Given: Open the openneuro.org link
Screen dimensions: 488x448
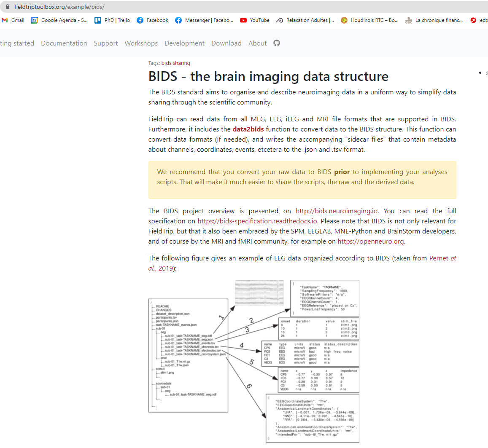Looking at the screenshot, I should tap(370, 241).
